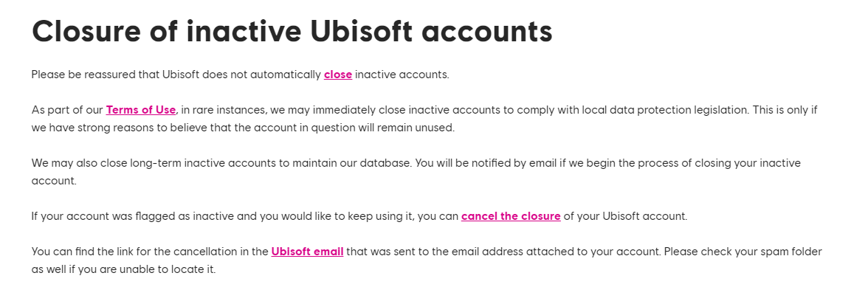Click the single word "account." line
Viewport: 868px width, 287px height.
coord(54,181)
